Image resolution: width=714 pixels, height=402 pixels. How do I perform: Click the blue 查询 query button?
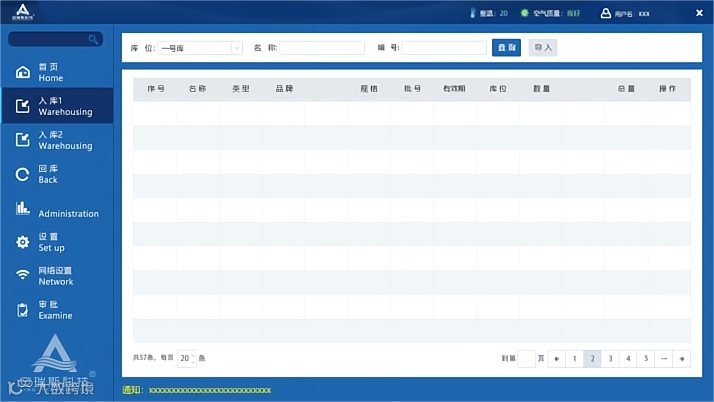tap(506, 47)
